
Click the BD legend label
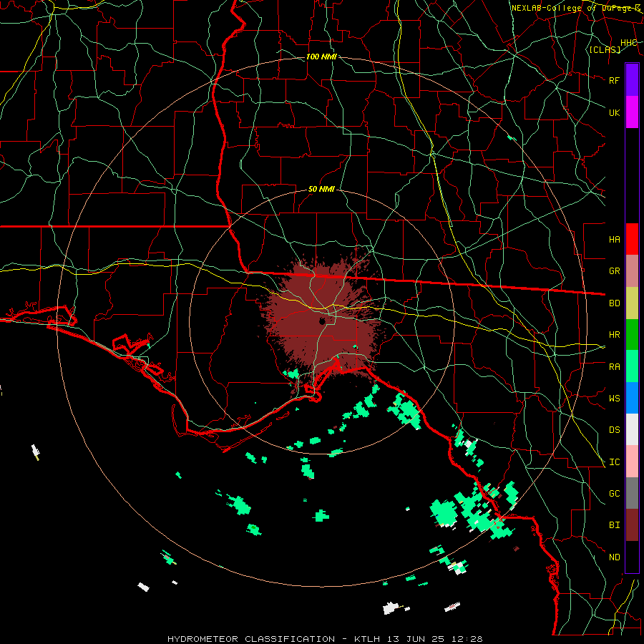(x=614, y=303)
